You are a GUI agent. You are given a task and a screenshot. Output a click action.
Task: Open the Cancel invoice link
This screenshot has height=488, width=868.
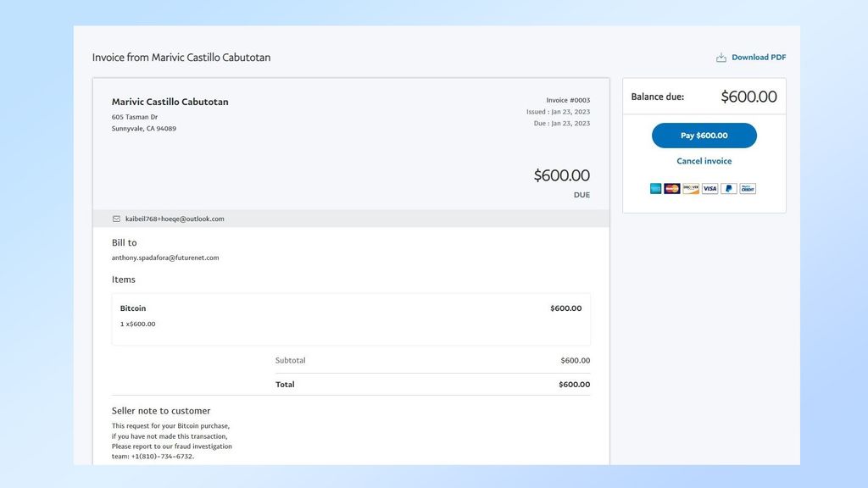coord(704,161)
